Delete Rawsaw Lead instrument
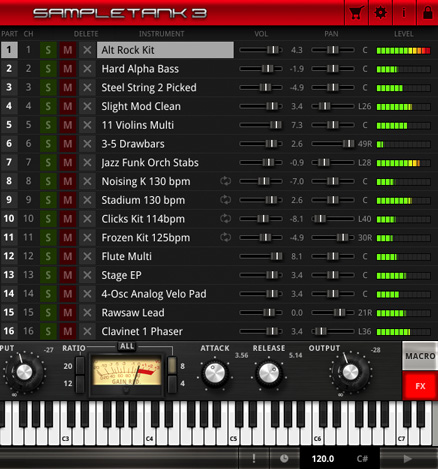438x469 pixels. tap(87, 313)
